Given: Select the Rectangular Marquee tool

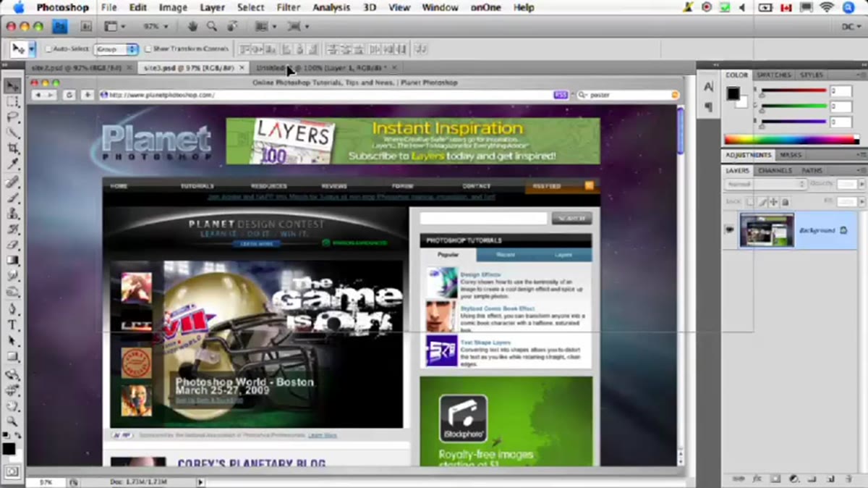Looking at the screenshot, I should pos(12,102).
